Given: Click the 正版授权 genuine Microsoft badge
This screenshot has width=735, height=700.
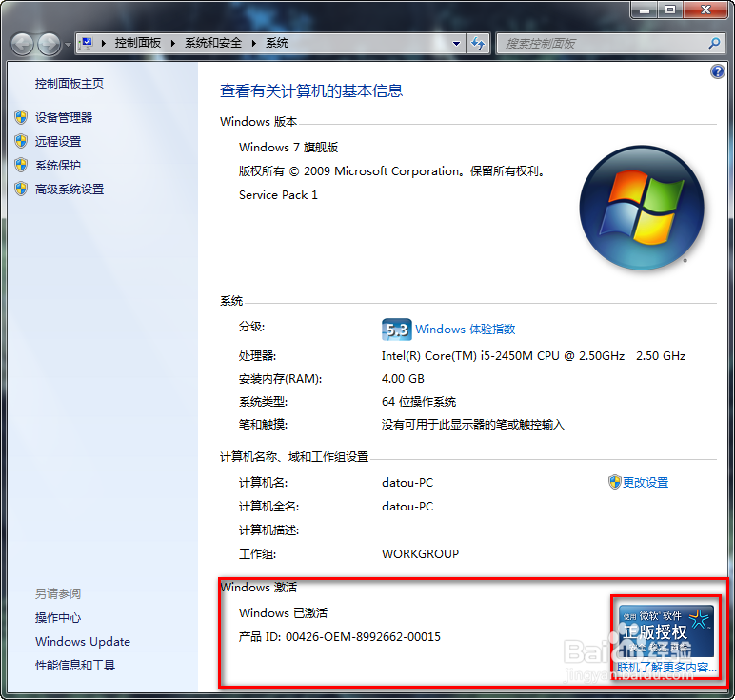Looking at the screenshot, I should 666,631.
